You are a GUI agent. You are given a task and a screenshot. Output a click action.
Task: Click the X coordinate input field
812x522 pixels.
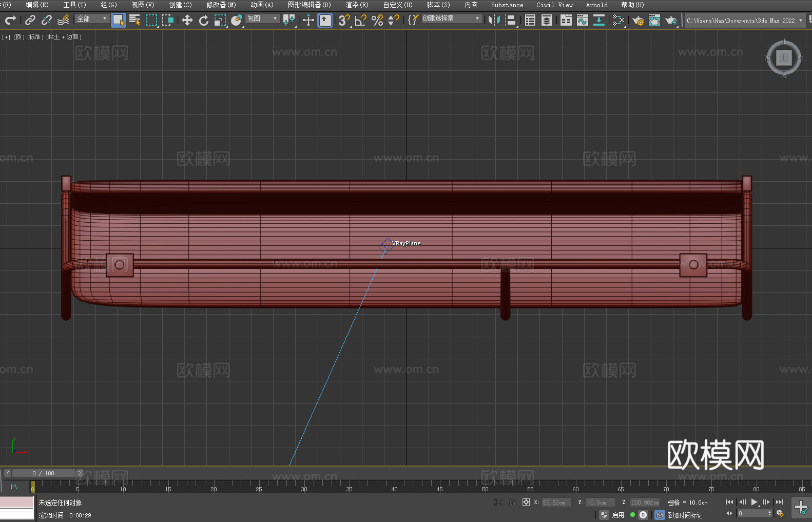point(556,502)
